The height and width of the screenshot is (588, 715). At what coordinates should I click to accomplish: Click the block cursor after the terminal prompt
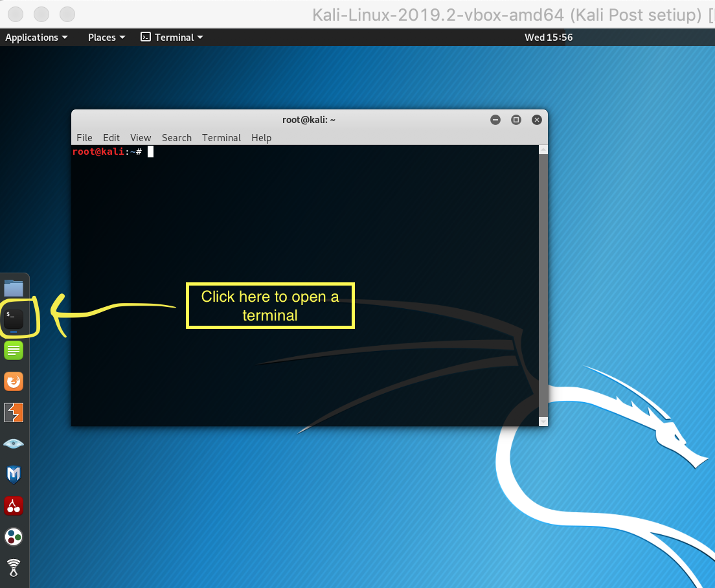point(150,152)
